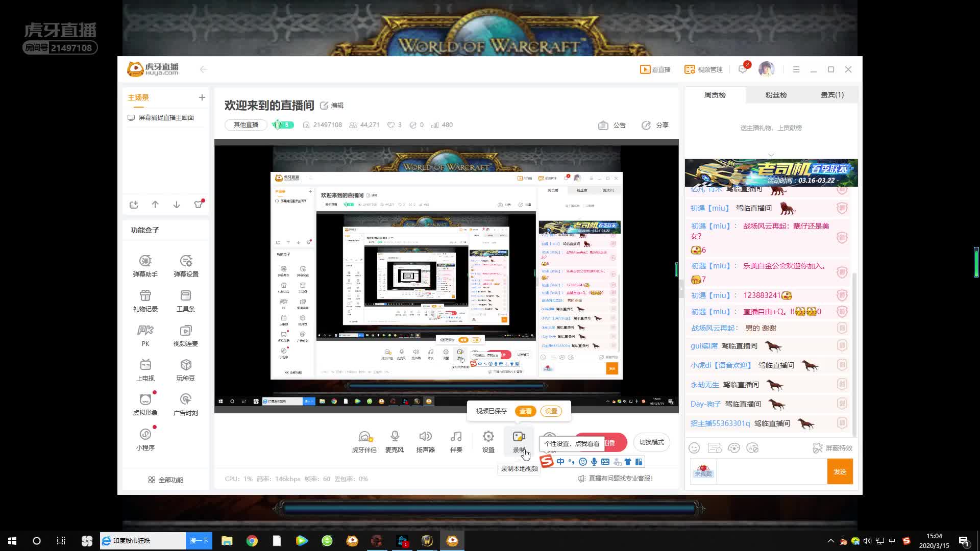The image size is (980, 551).
Task: Click 查看 to view saved video
Action: [x=525, y=411]
